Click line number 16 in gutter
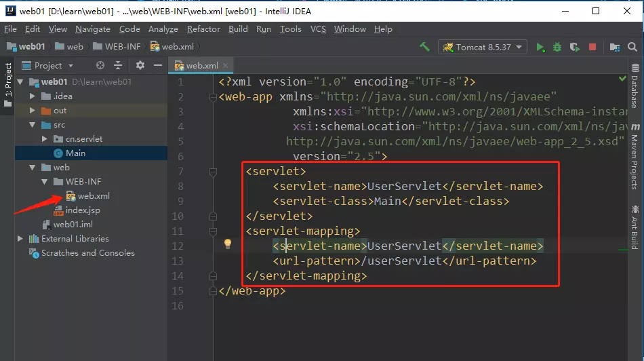 (178, 306)
